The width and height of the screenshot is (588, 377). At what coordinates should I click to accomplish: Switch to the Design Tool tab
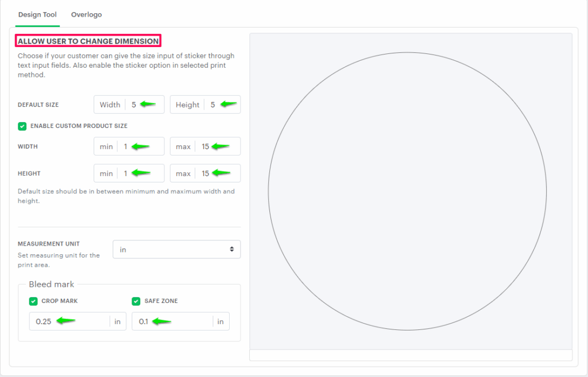coord(37,14)
